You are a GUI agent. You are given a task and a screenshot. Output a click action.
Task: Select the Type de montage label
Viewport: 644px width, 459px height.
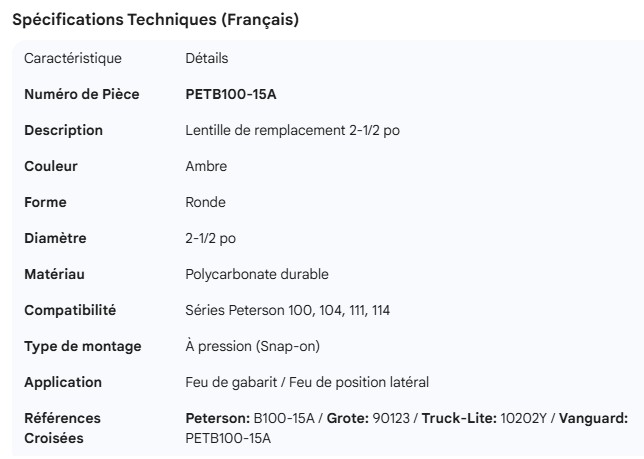[83, 346]
